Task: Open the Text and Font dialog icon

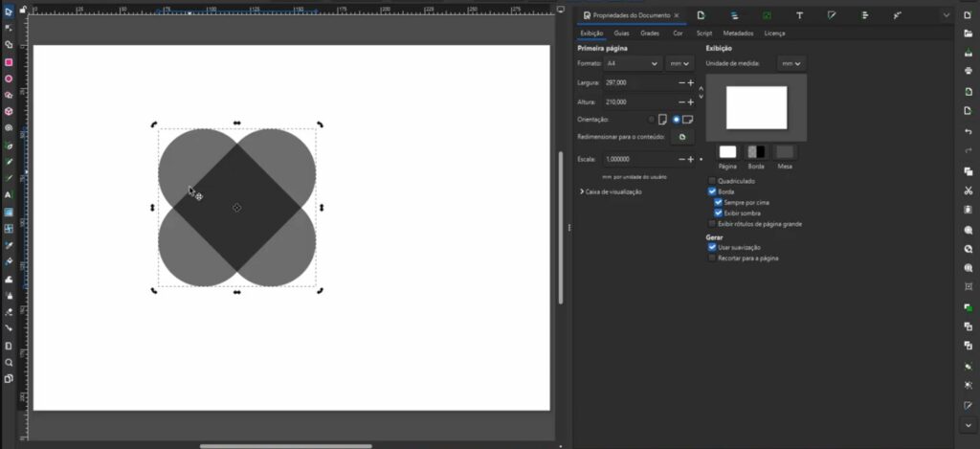Action: pos(799,15)
